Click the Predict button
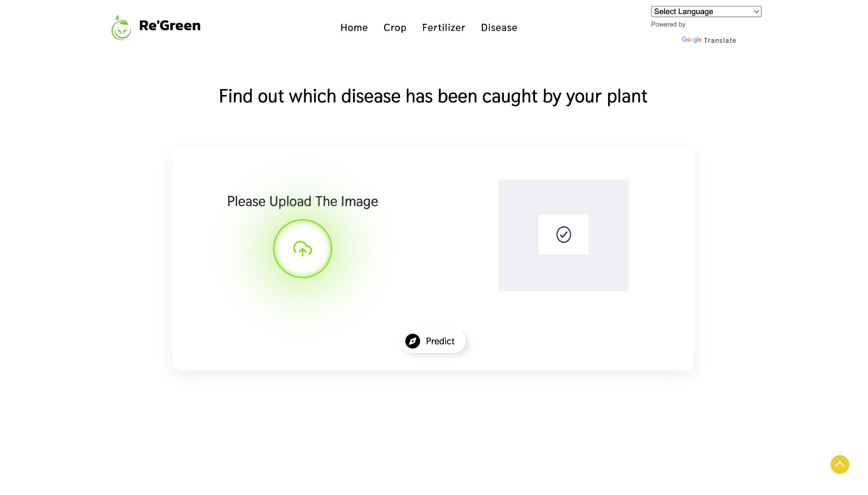Viewport: 868px width, 495px height. (433, 341)
